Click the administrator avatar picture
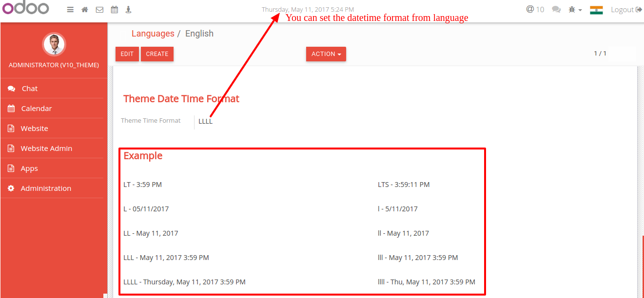The width and height of the screenshot is (644, 298). [54, 44]
